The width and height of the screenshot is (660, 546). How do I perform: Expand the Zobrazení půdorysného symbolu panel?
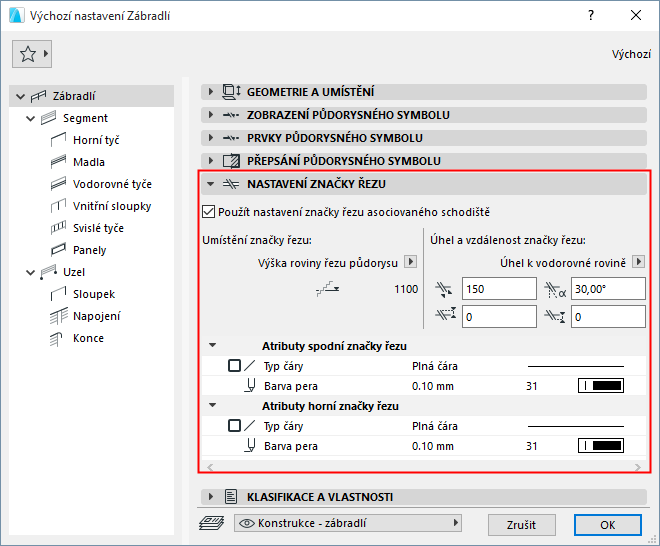211,115
